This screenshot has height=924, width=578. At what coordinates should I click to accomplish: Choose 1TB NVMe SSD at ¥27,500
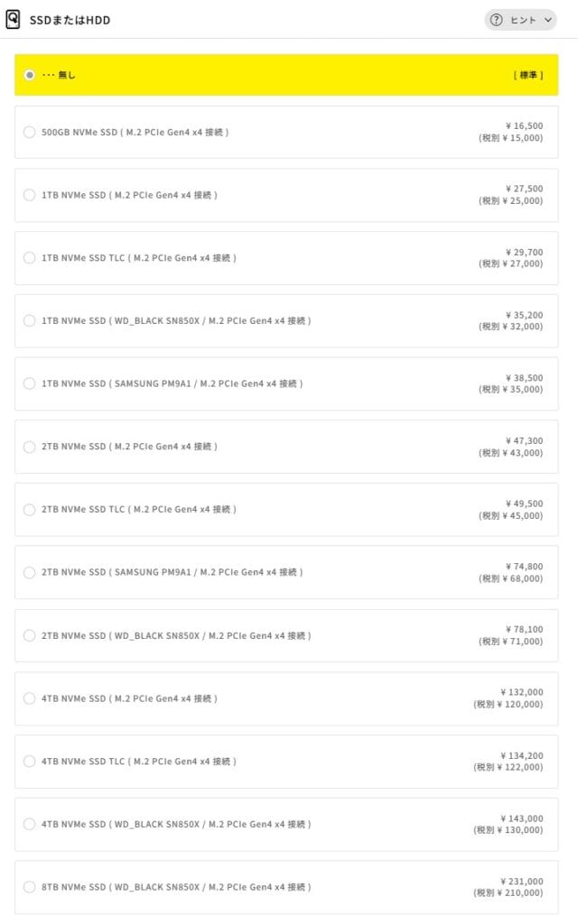coord(30,195)
